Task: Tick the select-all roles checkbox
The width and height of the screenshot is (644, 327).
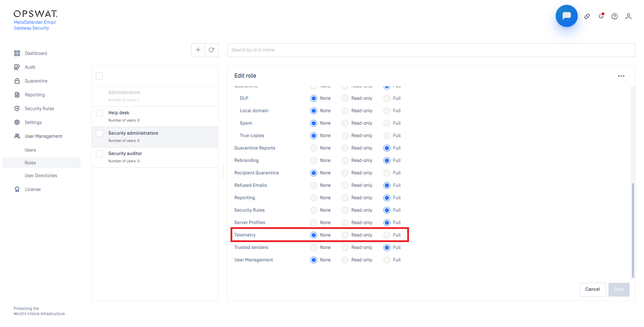Action: pos(99,76)
